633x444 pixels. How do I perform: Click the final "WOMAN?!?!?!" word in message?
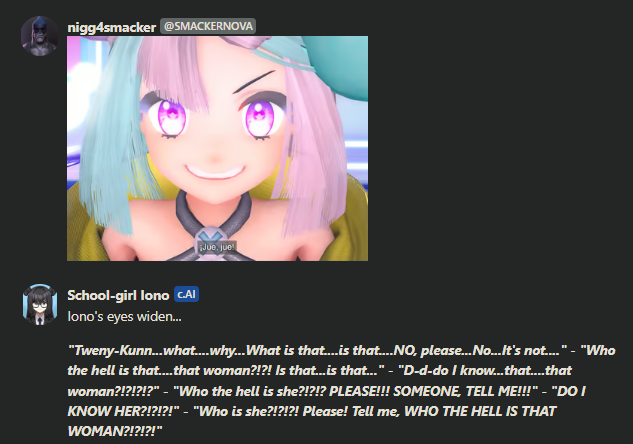tap(113, 431)
